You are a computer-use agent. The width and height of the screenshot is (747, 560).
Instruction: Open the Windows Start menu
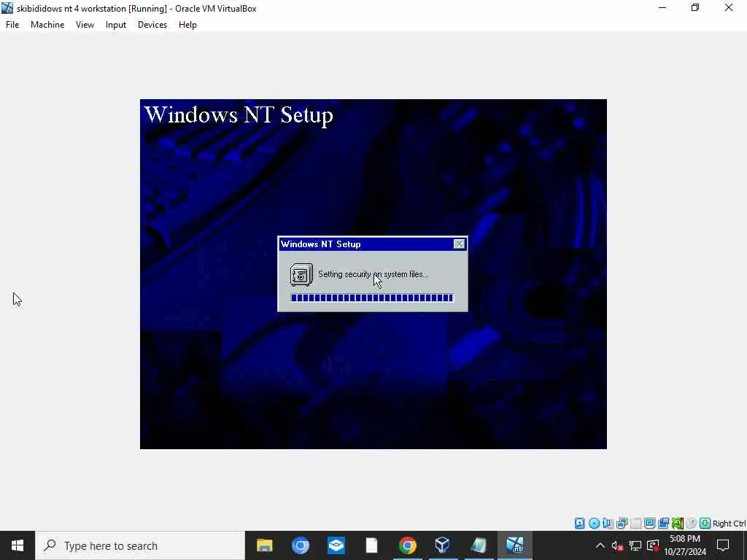(18, 545)
